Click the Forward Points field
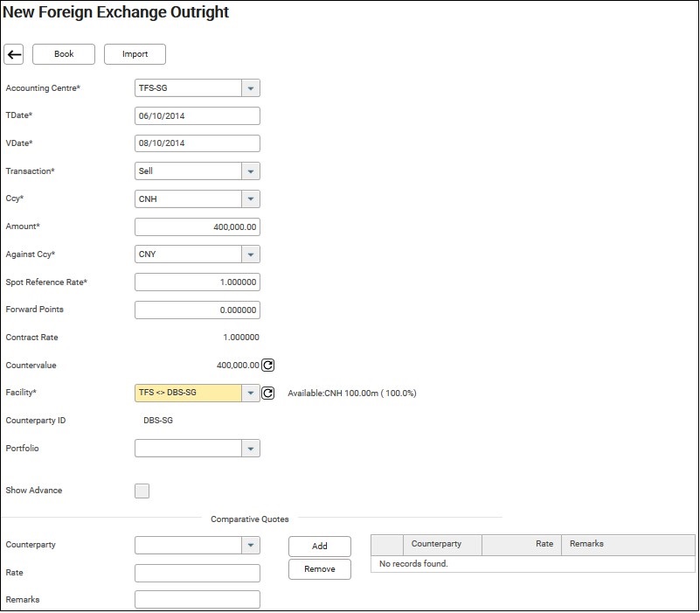Image resolution: width=700 pixels, height=613 pixels. 198,310
